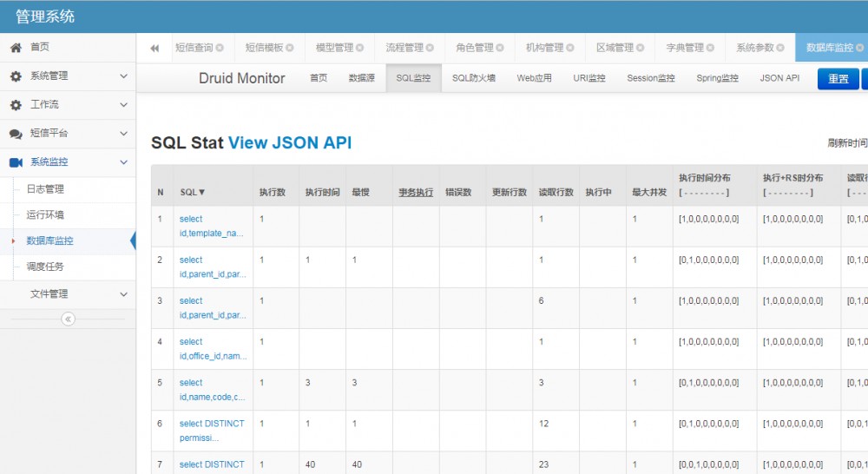Screen dimensions: 868x474
Task: Click the chat bubble icon beside 短信平台
Action: pos(16,134)
